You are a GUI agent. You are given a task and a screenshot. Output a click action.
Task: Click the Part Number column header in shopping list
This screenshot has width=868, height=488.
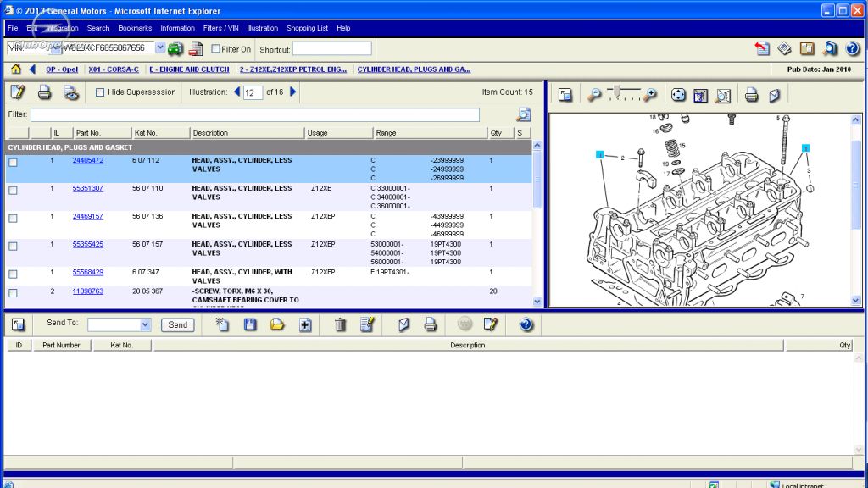pyautogui.click(x=61, y=345)
